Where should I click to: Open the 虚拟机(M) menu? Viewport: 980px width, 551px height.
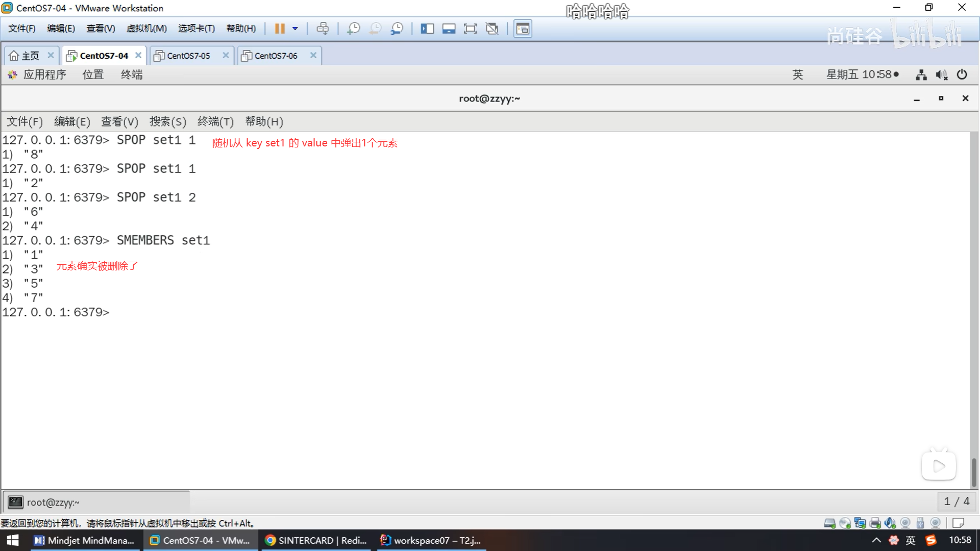coord(146,29)
